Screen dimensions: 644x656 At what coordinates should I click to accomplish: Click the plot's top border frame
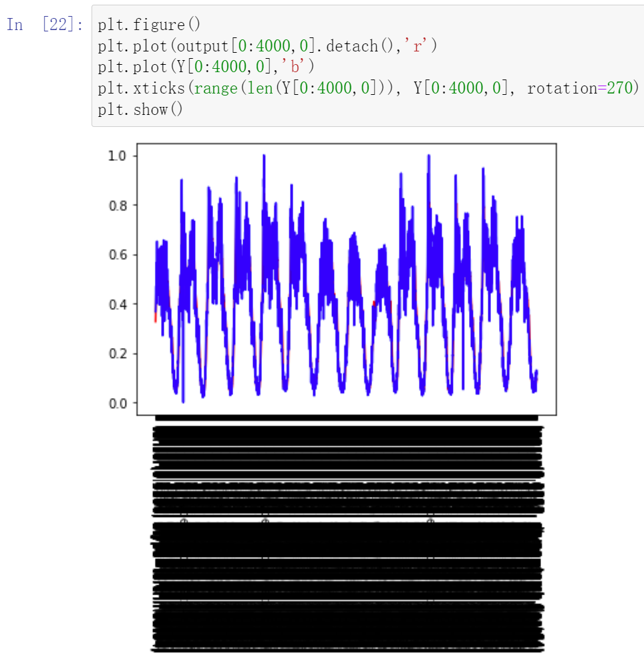pos(347,142)
